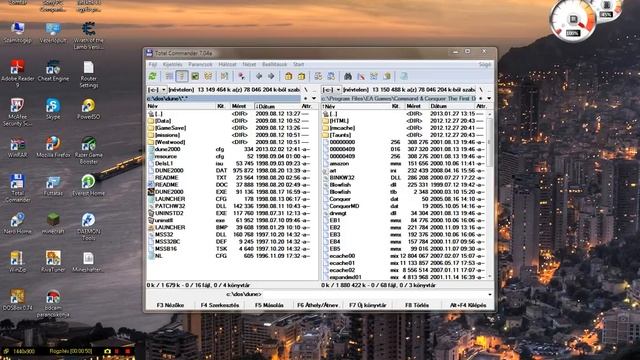
Task: Open the search binoculars toolbar icon
Action: 348,76
